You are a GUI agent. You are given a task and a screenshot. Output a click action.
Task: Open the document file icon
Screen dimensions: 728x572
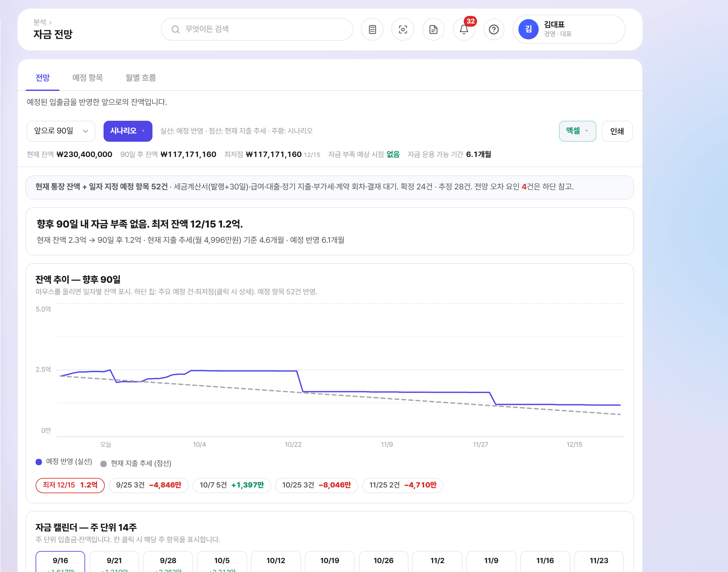click(x=433, y=30)
